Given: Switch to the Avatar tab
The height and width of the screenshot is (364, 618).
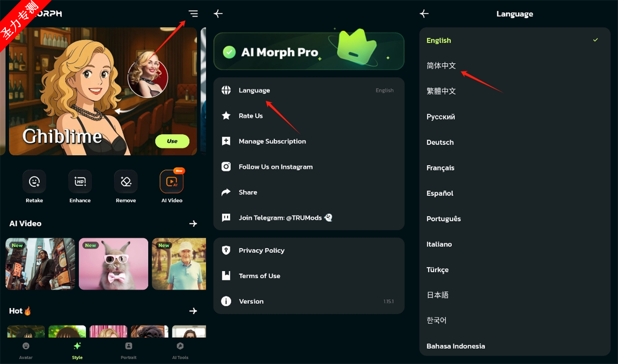Looking at the screenshot, I should point(26,350).
